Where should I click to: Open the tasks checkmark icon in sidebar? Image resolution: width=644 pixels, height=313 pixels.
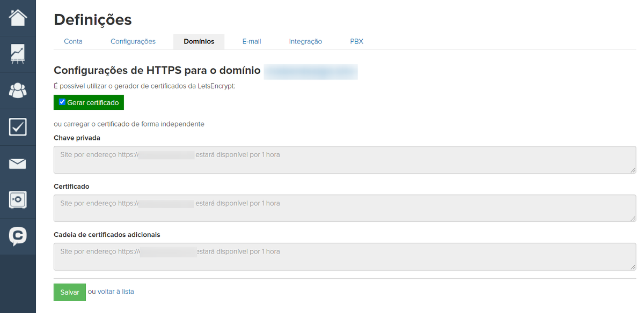click(x=18, y=127)
